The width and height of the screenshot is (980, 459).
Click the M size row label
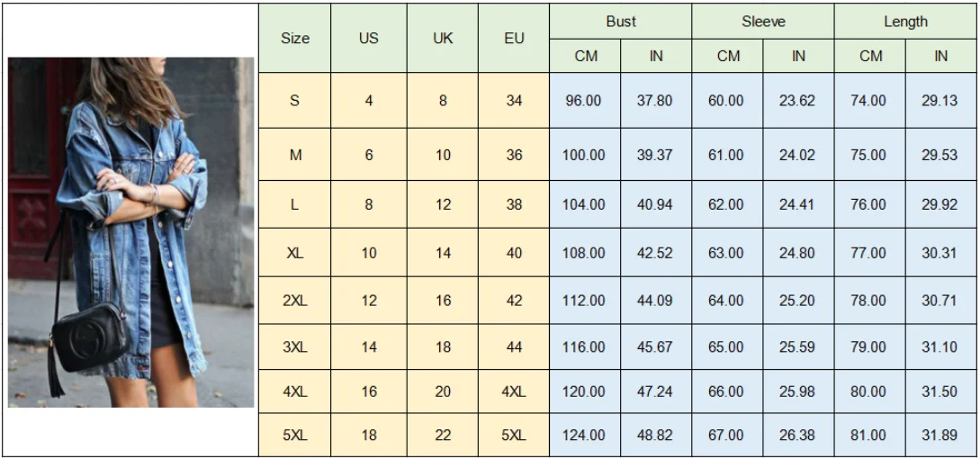pos(295,155)
